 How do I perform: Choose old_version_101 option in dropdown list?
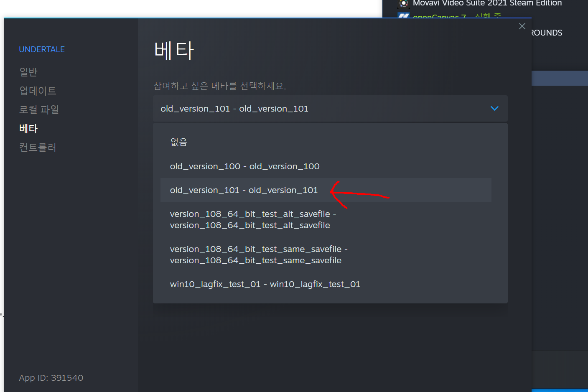(x=326, y=190)
